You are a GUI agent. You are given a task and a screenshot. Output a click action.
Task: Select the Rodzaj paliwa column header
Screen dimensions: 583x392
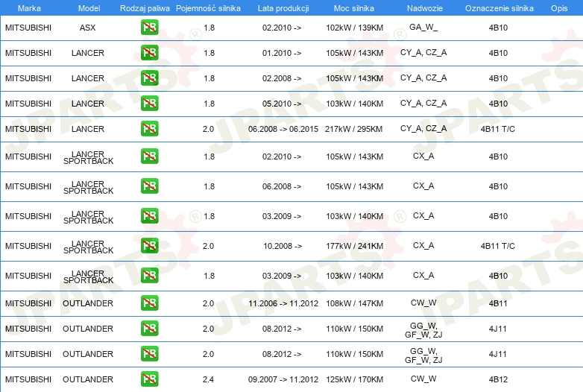pyautogui.click(x=145, y=8)
